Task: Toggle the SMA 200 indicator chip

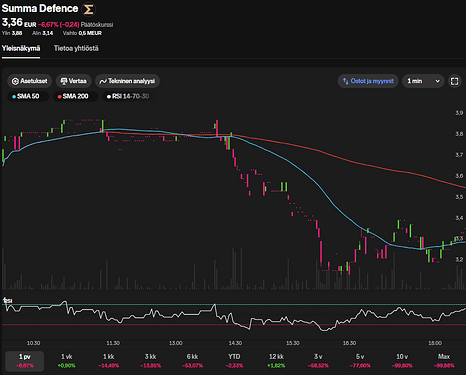Action: tap(75, 96)
